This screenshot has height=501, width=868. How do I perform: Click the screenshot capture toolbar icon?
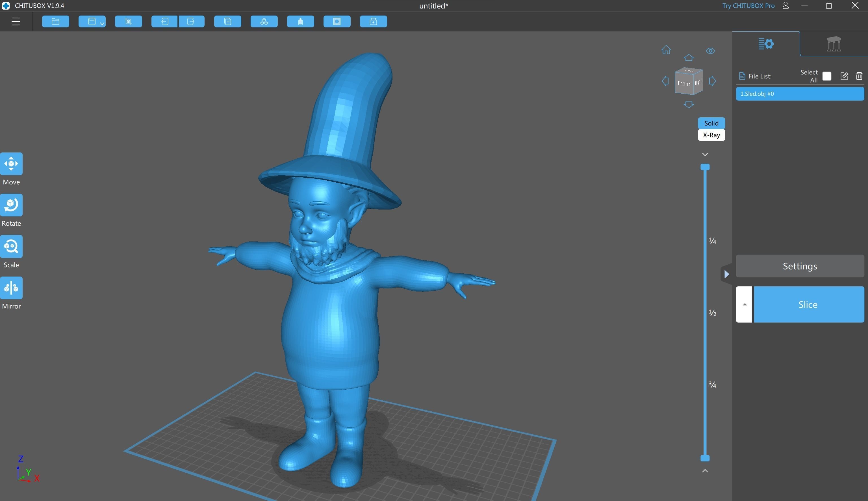pos(128,22)
